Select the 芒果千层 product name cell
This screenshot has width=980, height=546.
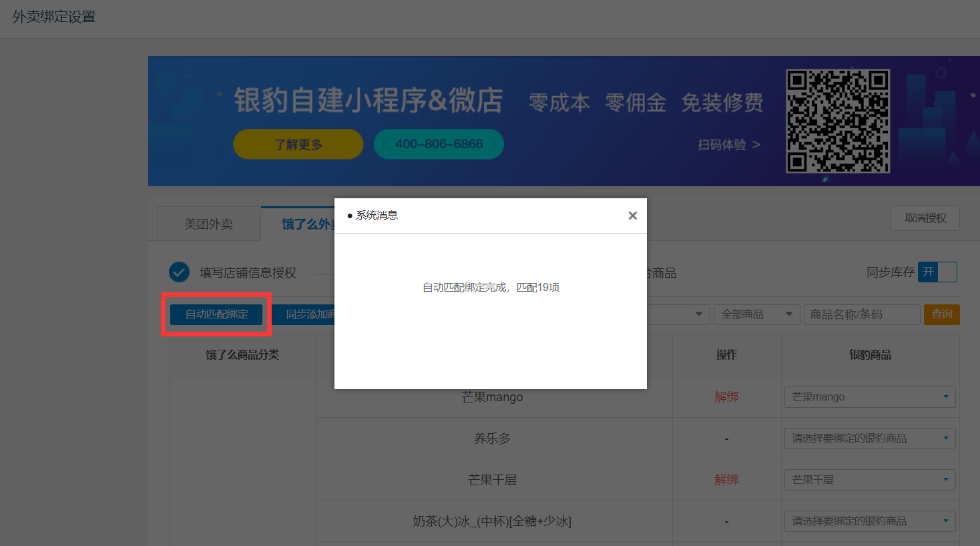494,480
